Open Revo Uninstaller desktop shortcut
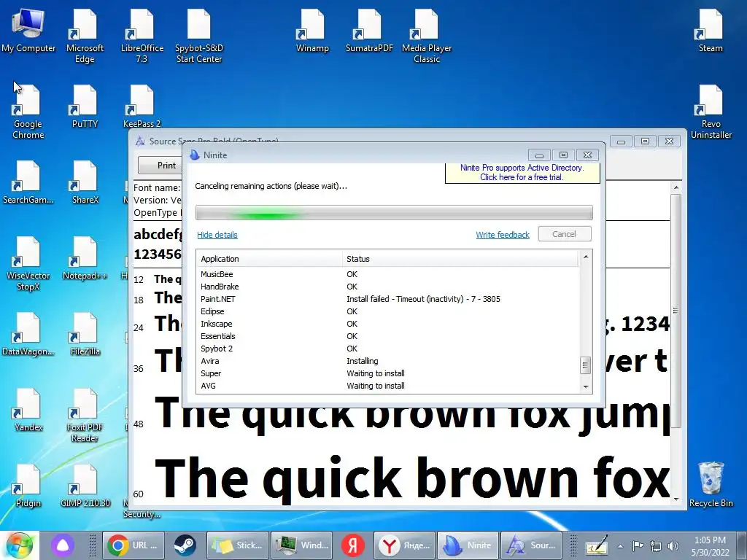The height and width of the screenshot is (560, 747). [711, 112]
